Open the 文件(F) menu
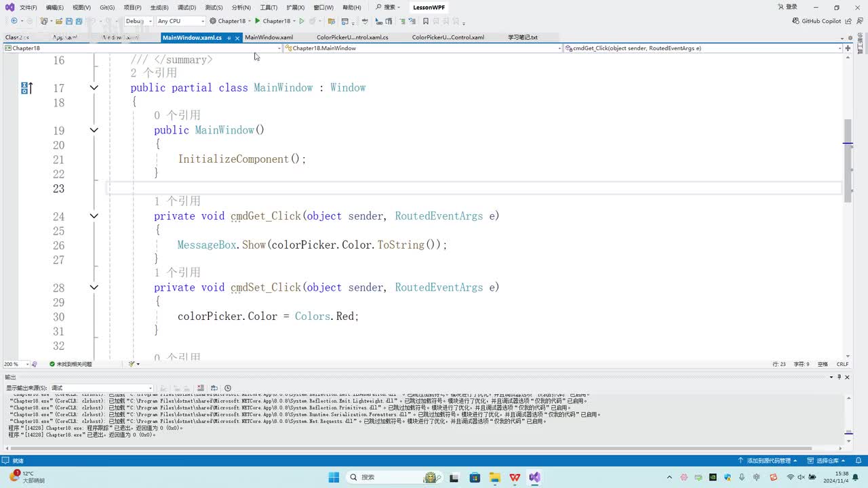868x488 pixels. pos(28,7)
